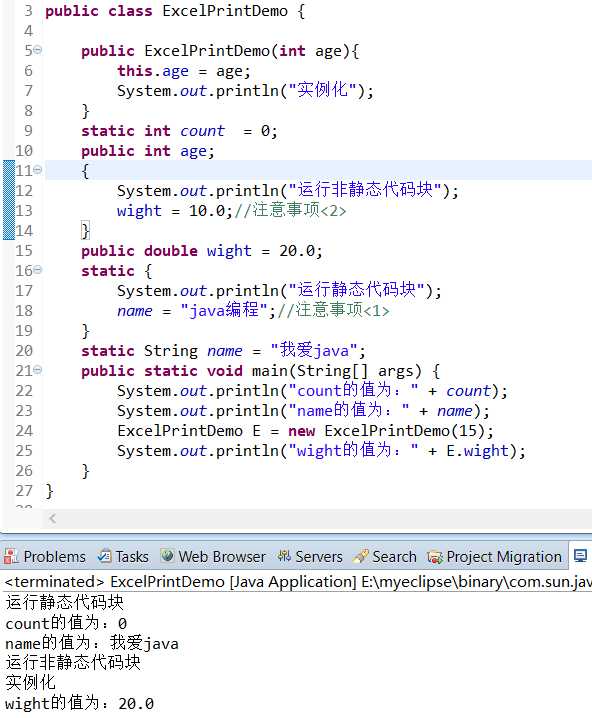Click the string "运行非静态代码块" on line 12
Viewport: 592px width, 718px height.
[x=365, y=190]
